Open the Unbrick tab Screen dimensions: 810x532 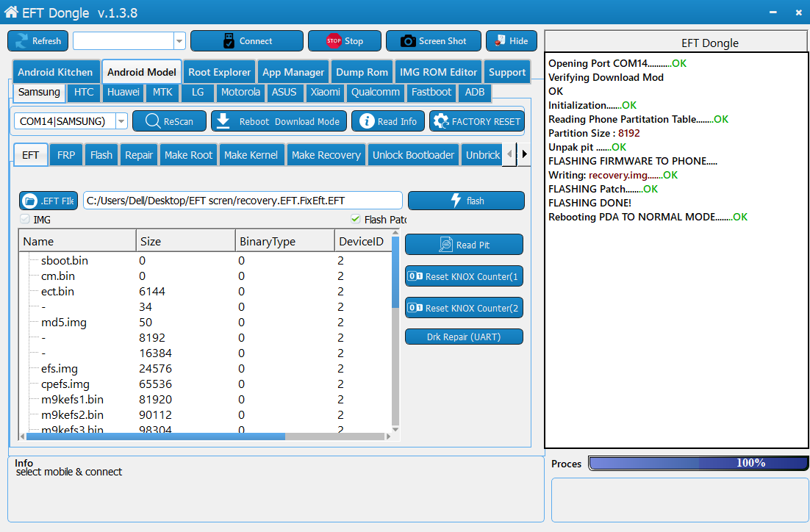tap(482, 155)
